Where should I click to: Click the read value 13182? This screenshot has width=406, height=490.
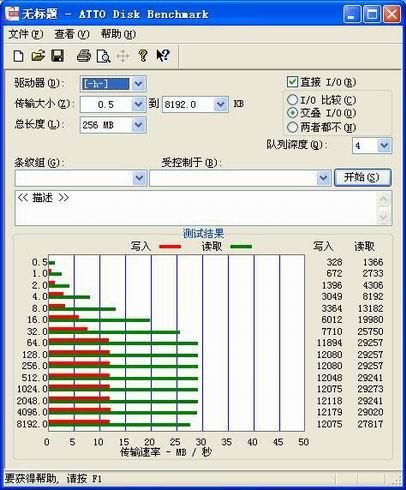coord(370,308)
